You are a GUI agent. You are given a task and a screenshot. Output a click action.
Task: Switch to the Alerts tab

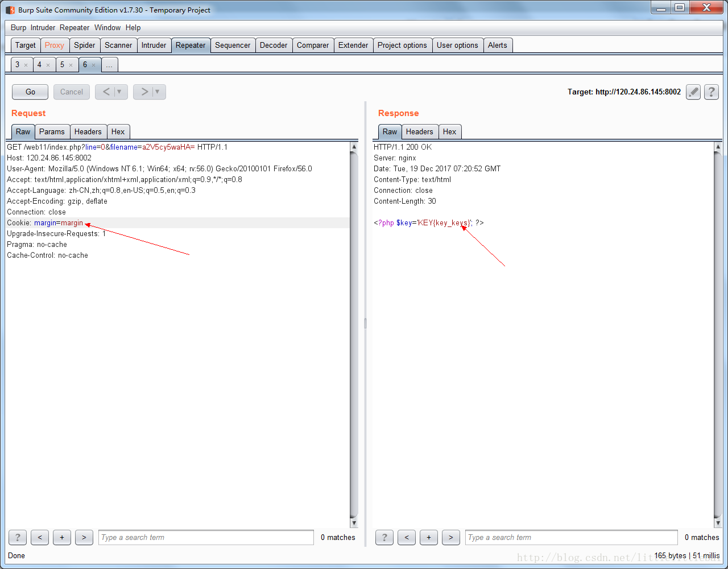coord(498,46)
